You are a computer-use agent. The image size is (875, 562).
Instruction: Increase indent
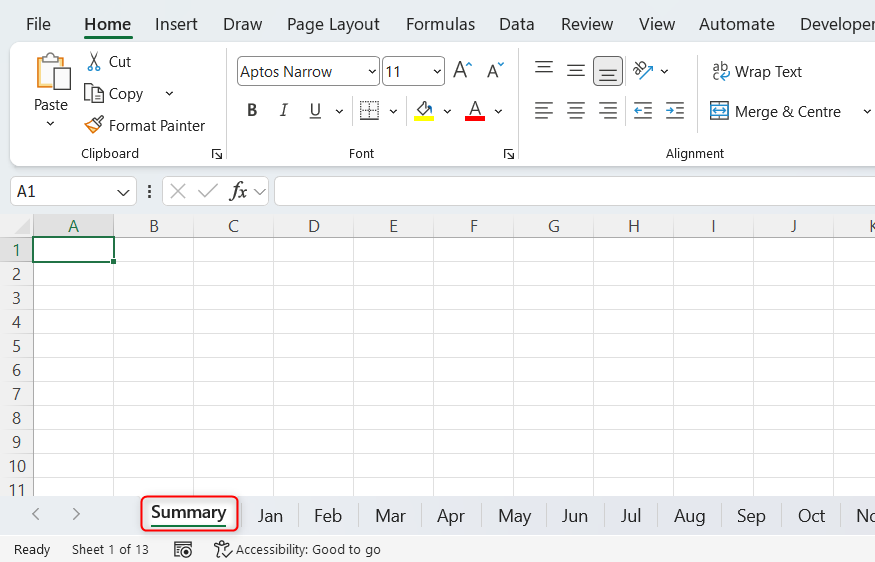(675, 111)
